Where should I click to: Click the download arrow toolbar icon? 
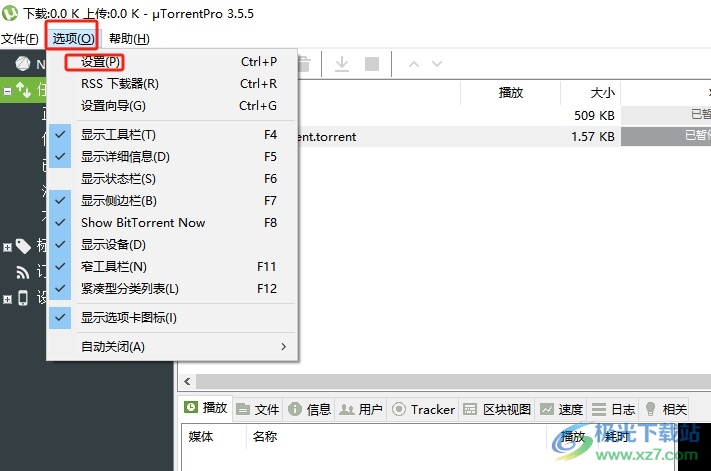point(342,64)
